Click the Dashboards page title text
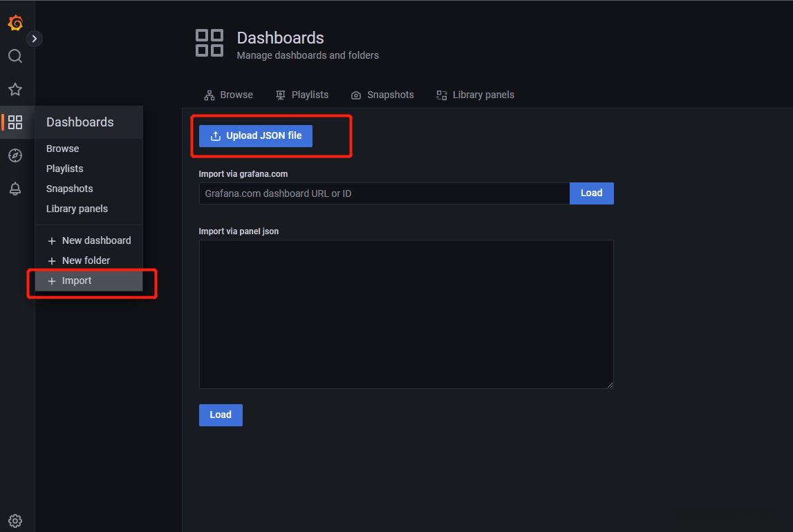 [x=280, y=38]
